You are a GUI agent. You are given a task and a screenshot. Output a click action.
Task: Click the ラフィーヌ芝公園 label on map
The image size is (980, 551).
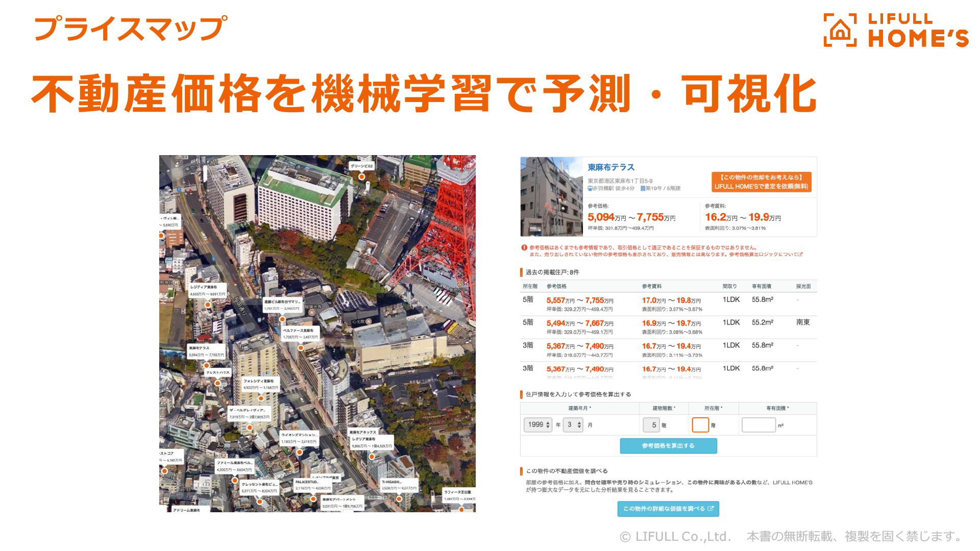tap(459, 495)
